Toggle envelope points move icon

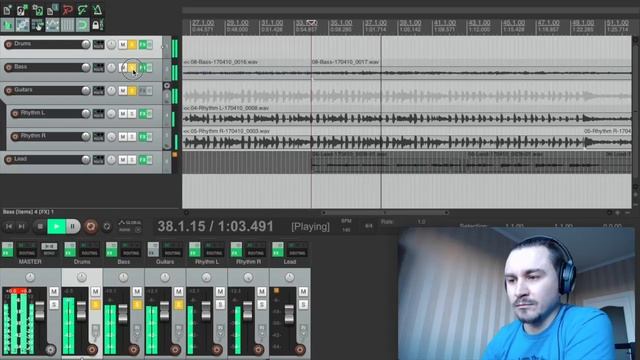click(52, 25)
